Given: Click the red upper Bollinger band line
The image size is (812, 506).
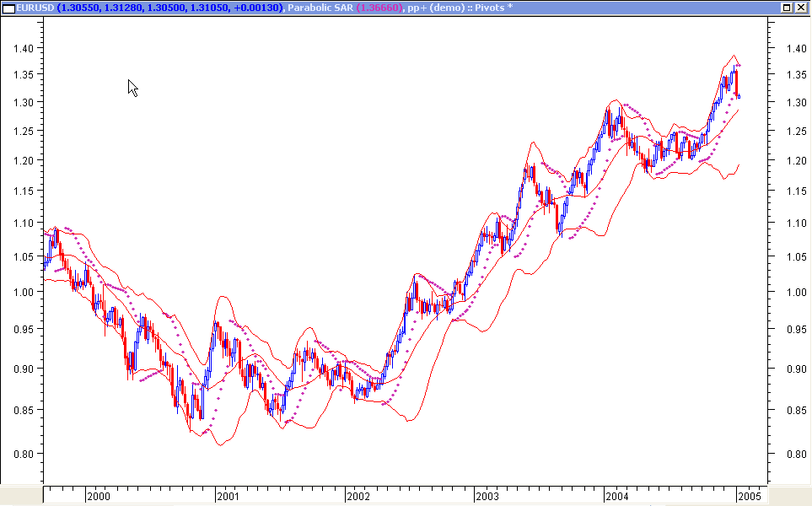Looking at the screenshot, I should (x=531, y=143).
